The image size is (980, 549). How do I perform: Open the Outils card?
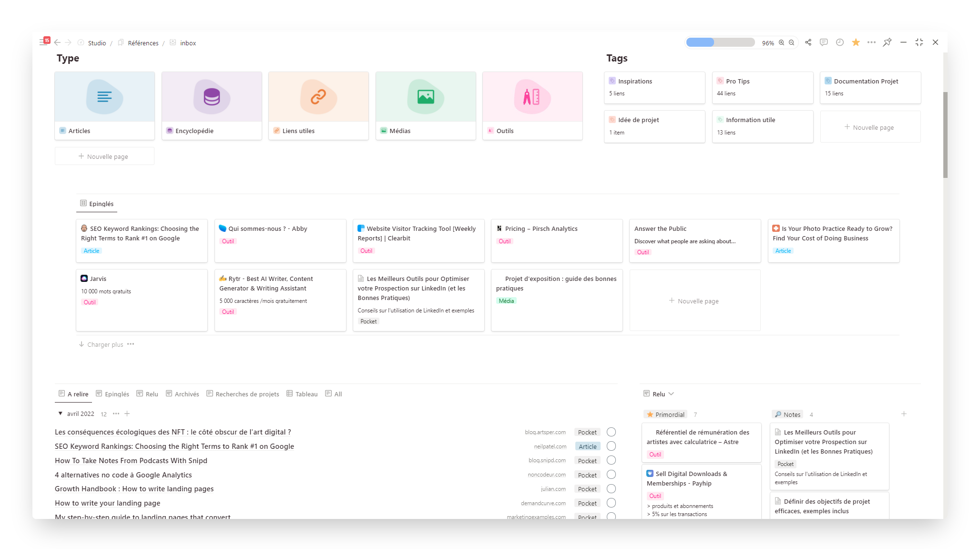[532, 106]
